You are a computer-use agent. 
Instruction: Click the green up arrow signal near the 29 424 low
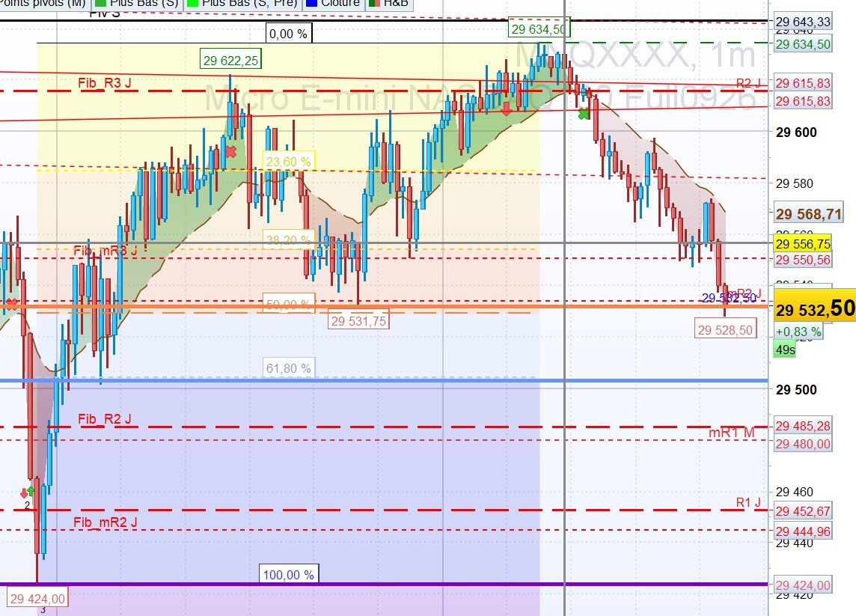(x=31, y=491)
